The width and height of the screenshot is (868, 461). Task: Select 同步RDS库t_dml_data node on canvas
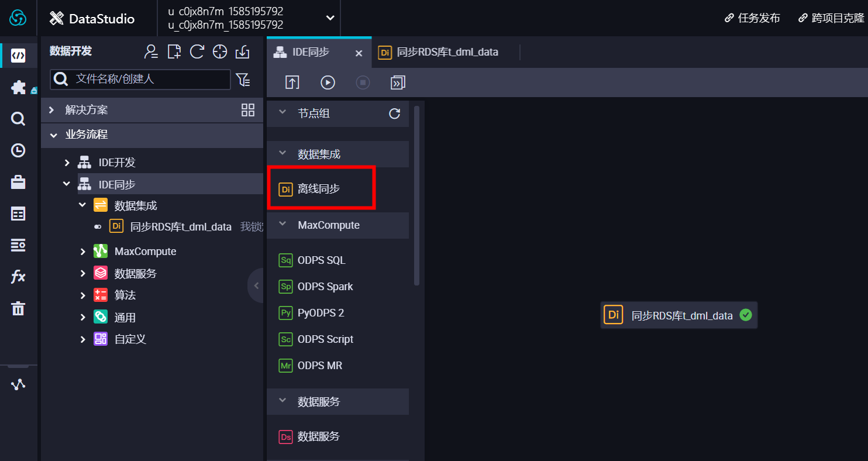[678, 315]
